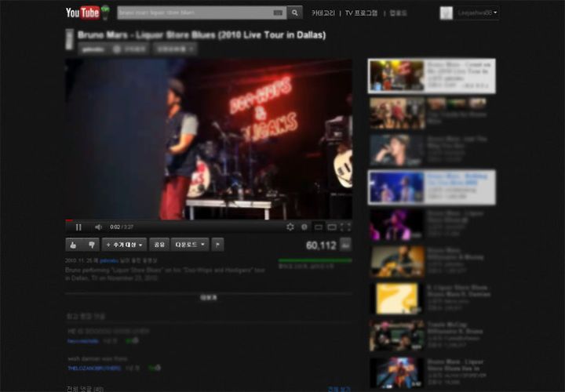565x392 pixels.
Task: Open the Travie McCoy related video thumbnail
Action: tap(397, 336)
